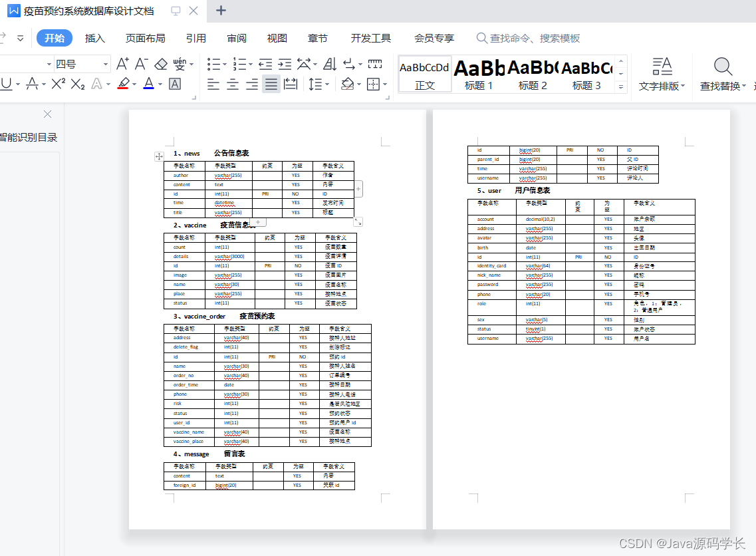Click the command search box
Image resolution: width=756 pixels, height=556 pixels.
pyautogui.click(x=529, y=38)
